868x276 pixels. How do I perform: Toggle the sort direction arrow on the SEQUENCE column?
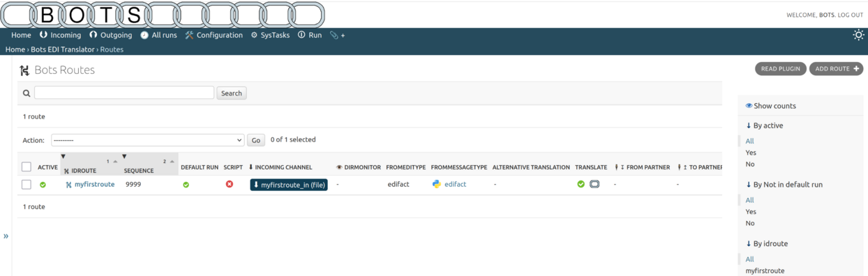pos(172,162)
